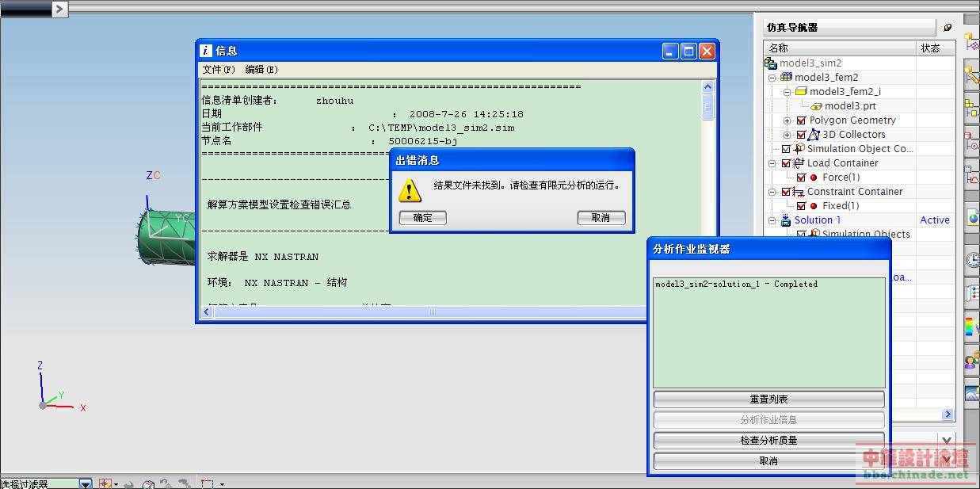Click the pin icon on the navigator header
980x489 pixels.
pos(948,27)
